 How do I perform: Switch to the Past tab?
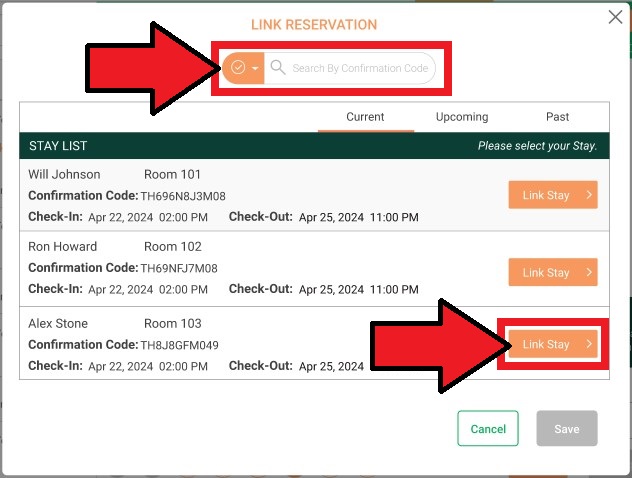pos(557,117)
